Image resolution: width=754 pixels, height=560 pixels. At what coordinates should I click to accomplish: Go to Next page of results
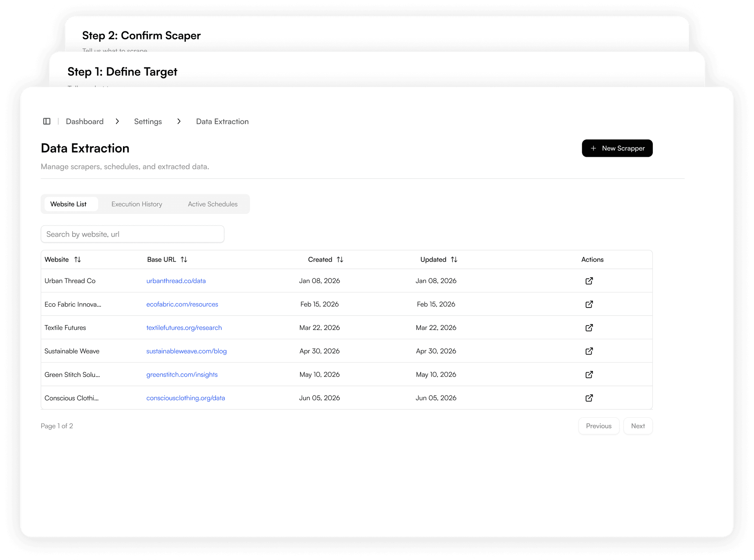(638, 426)
